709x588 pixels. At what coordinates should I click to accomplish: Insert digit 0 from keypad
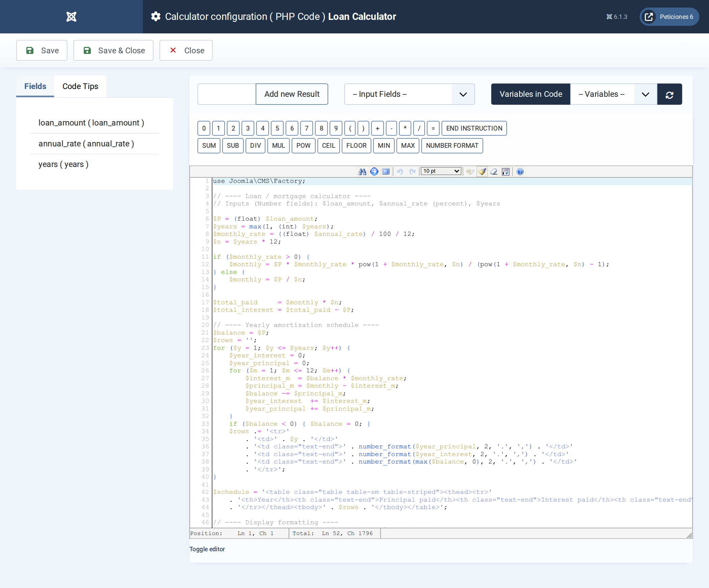pyautogui.click(x=204, y=128)
